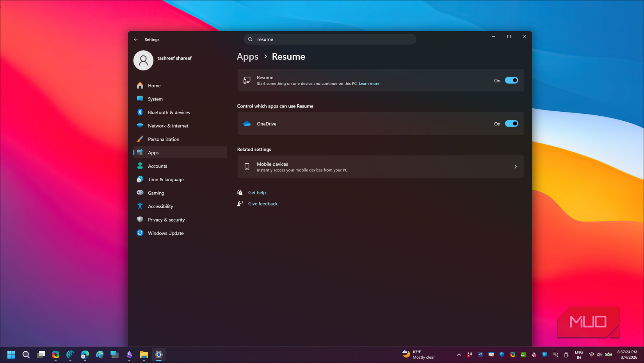Disable Resume for OneDrive
The image size is (644, 363).
click(512, 123)
